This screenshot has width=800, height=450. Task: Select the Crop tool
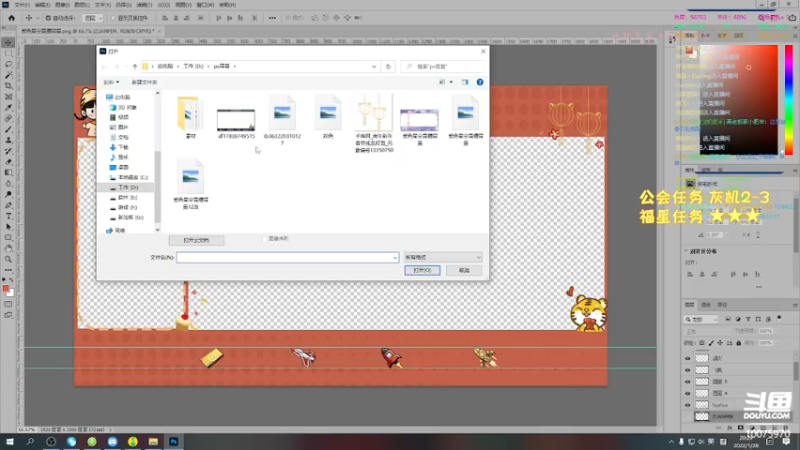pos(8,86)
